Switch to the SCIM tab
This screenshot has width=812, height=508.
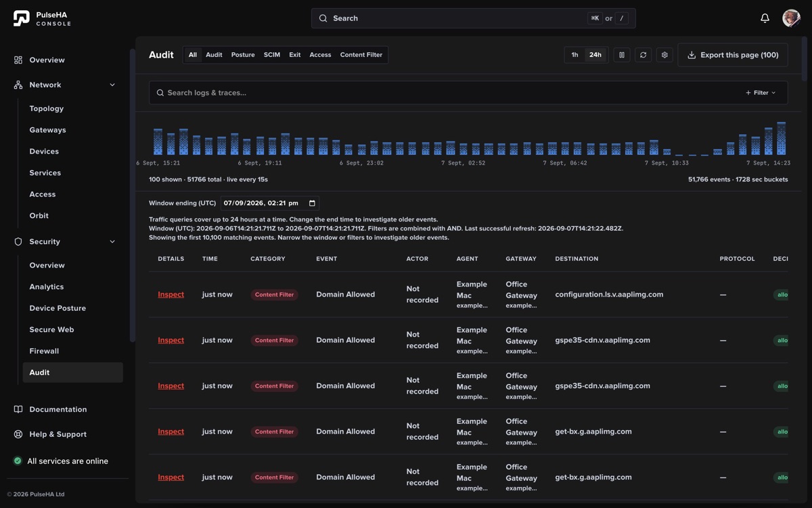click(x=272, y=55)
